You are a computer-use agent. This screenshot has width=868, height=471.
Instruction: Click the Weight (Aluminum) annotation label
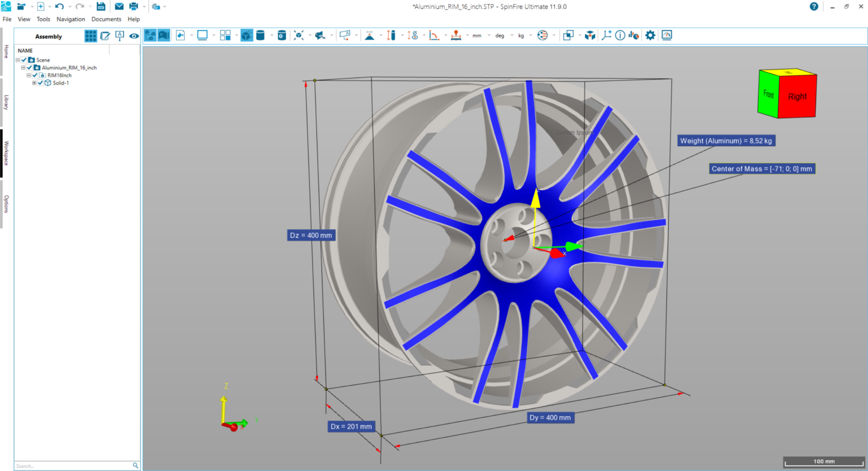coord(726,141)
